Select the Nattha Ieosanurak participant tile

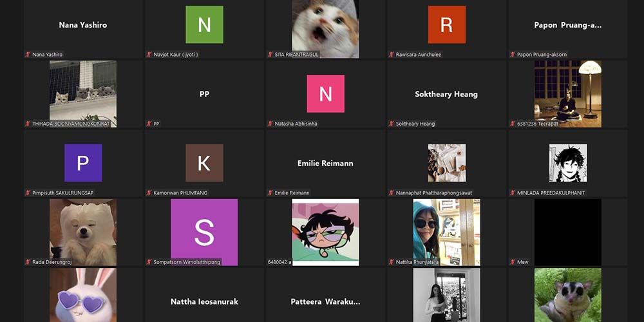tap(204, 301)
